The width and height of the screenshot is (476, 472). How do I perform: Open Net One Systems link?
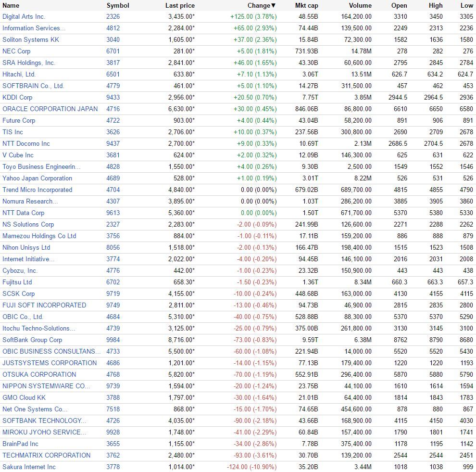(35, 409)
